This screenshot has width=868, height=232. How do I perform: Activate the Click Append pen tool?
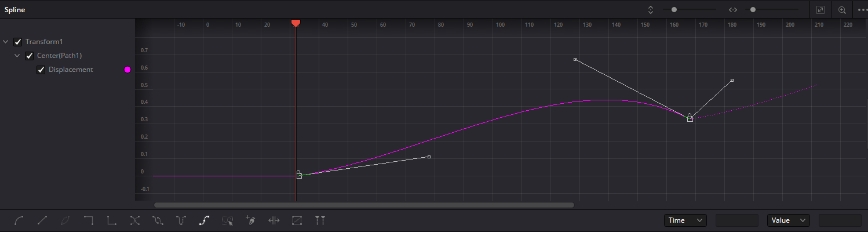(x=250, y=220)
